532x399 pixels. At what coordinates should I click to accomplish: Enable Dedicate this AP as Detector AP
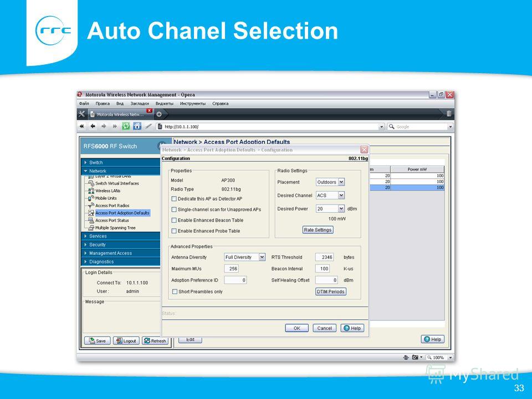coord(174,199)
